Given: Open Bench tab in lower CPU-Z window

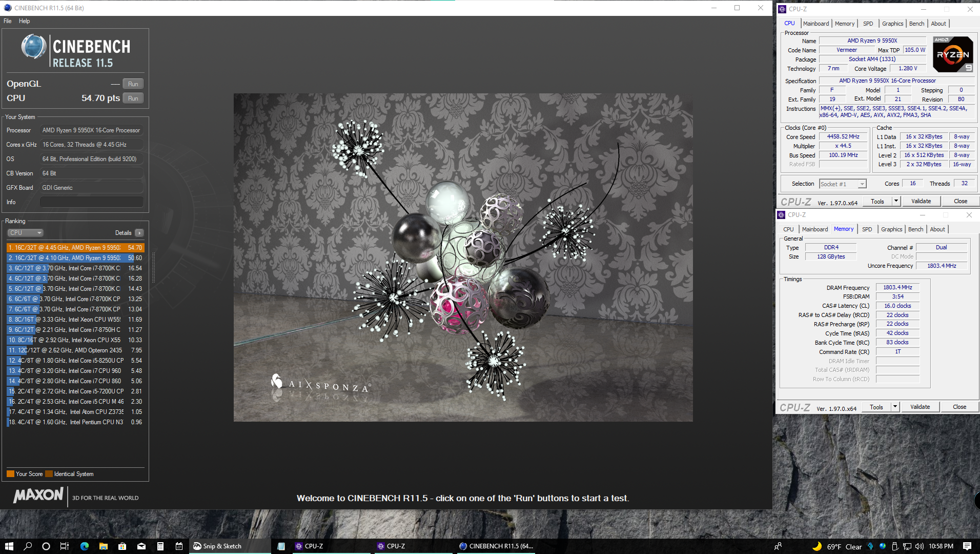Looking at the screenshot, I should pyautogui.click(x=915, y=229).
